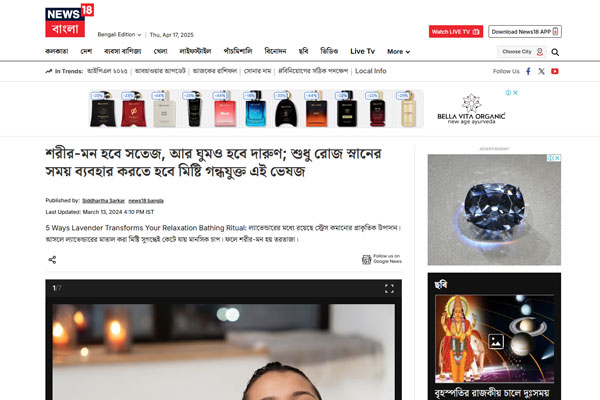Click the Watch LIVE TV button

coord(456,31)
